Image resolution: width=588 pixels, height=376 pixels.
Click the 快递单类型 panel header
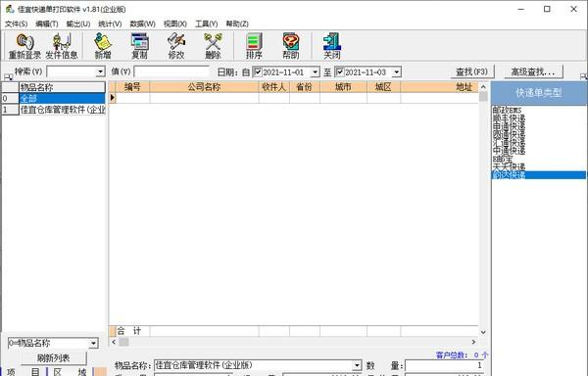pos(538,93)
